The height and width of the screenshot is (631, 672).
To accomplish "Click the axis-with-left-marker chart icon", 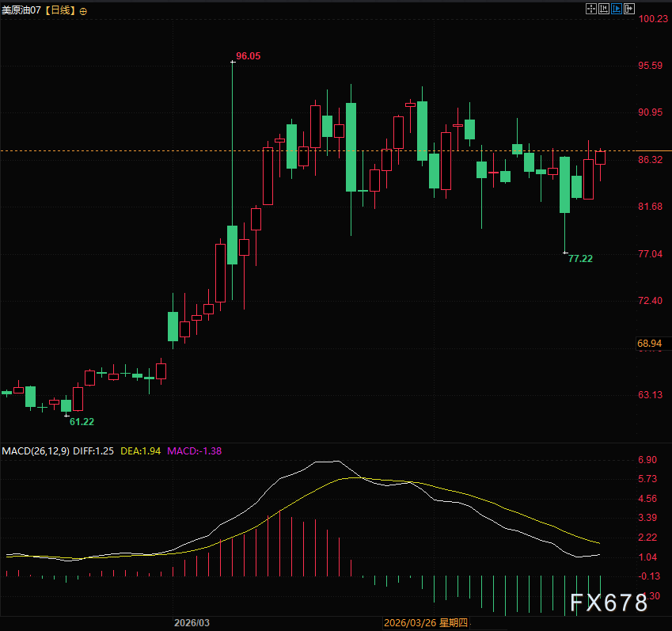I will [604, 9].
